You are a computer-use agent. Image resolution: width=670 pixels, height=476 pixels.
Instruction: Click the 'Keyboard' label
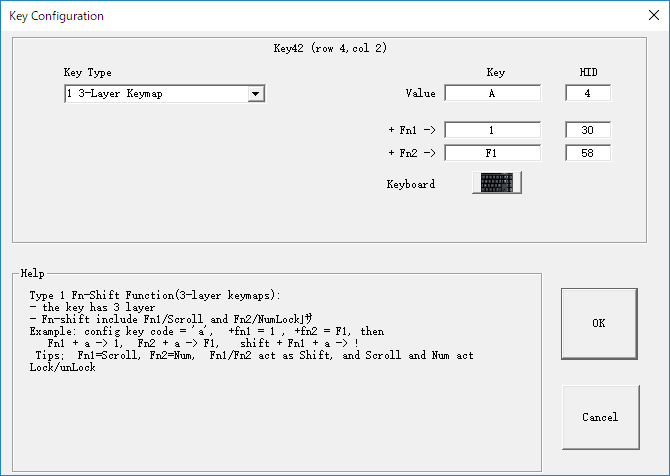411,184
